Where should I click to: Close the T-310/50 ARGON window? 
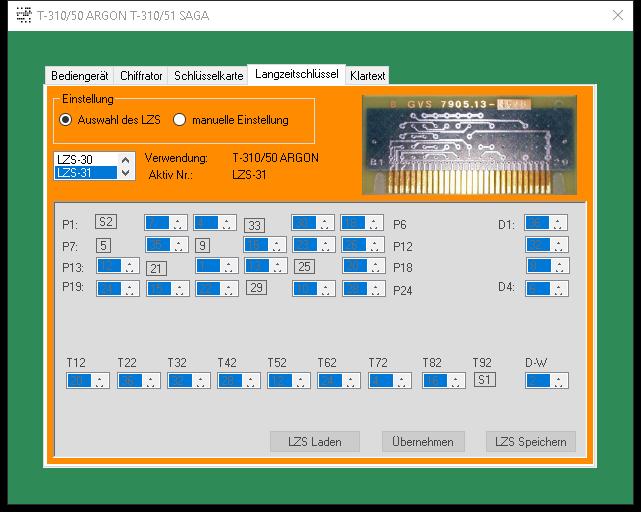(618, 15)
